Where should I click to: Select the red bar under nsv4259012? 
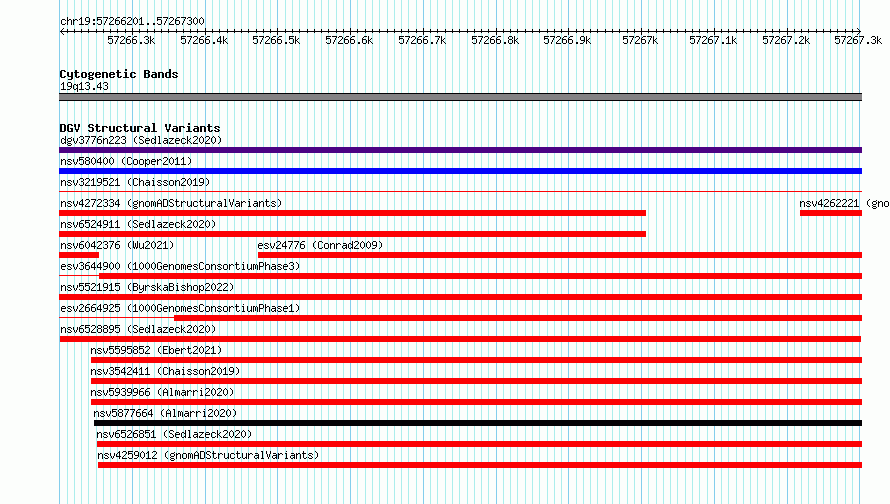[480, 465]
